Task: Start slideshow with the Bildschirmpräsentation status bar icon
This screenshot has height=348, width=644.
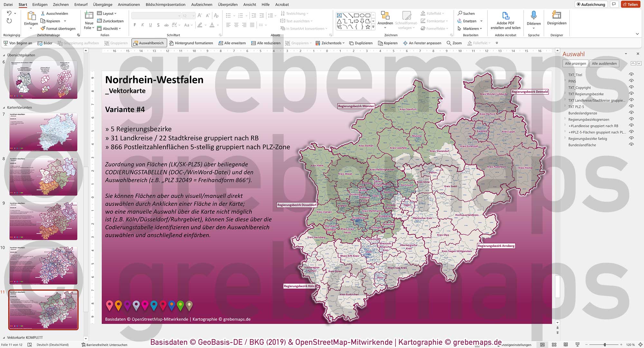Action: tap(578, 344)
